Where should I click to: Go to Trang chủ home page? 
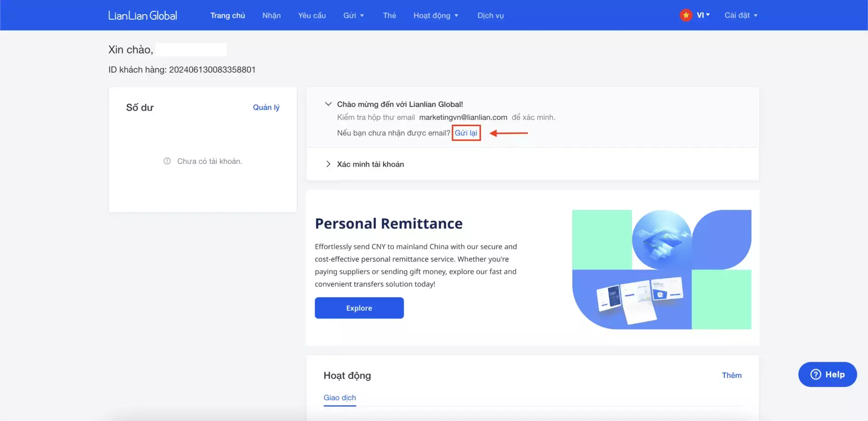point(227,15)
